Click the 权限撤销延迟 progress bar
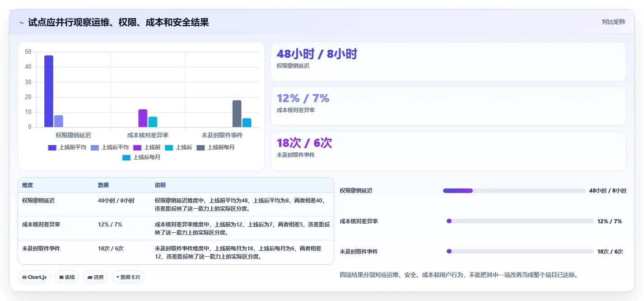The height and width of the screenshot is (301, 644). 514,191
